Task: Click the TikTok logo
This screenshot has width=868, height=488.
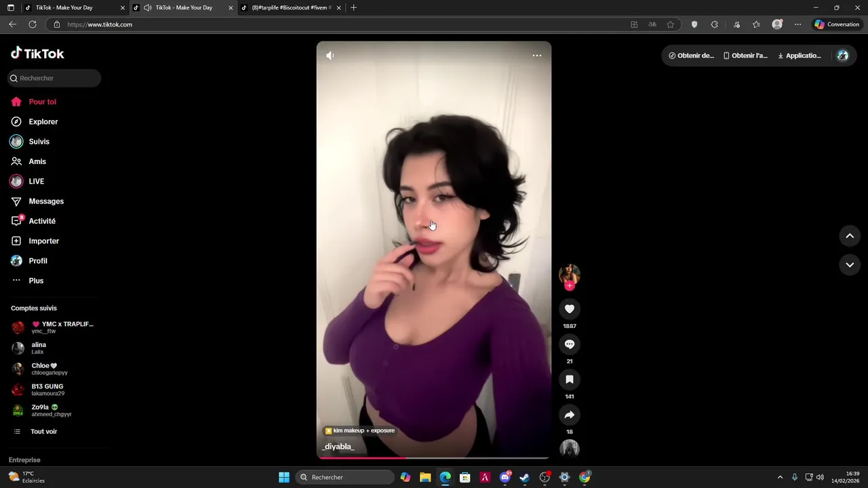Action: [x=37, y=54]
